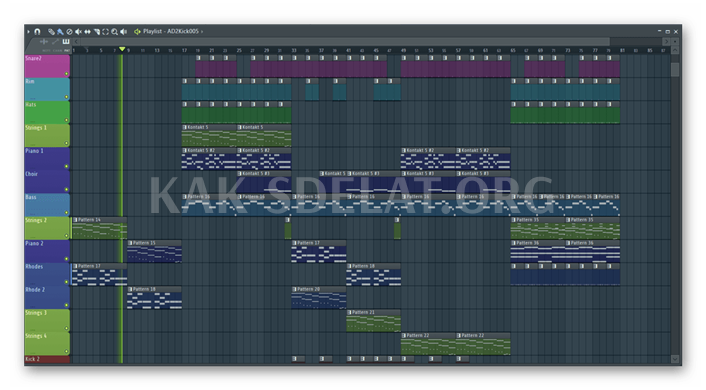The height and width of the screenshot is (390, 706).
Task: Click the Pattern 22 clip on Strings 4
Action: point(428,344)
